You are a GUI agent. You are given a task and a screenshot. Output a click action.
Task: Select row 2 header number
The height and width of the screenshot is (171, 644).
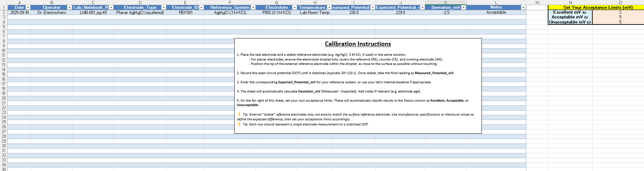4,12
